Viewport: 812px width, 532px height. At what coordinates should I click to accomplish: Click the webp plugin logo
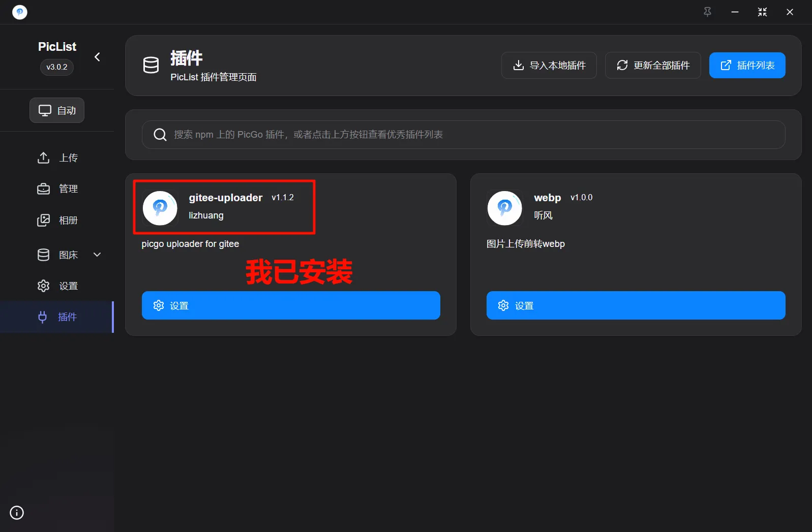505,208
